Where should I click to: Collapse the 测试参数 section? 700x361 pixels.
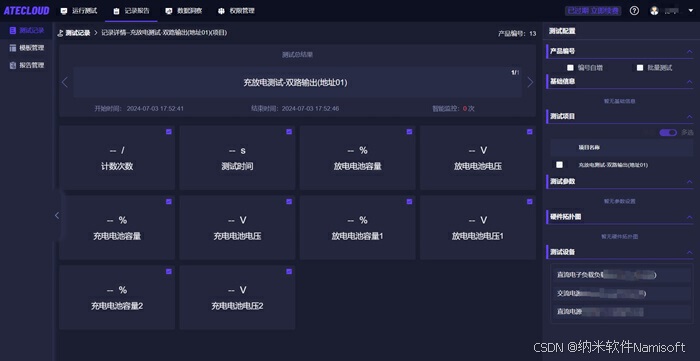[x=689, y=182]
